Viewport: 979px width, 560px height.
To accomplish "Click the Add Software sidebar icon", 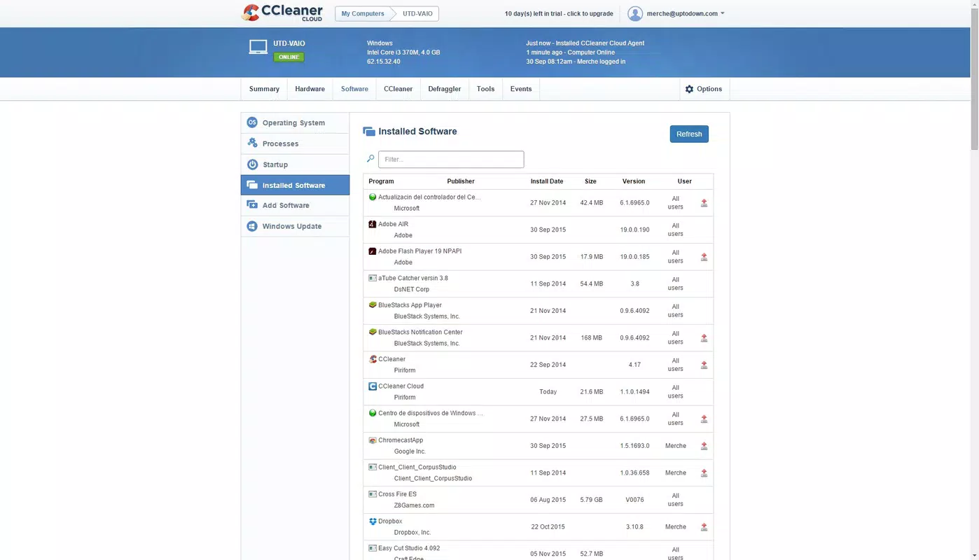I will point(252,205).
